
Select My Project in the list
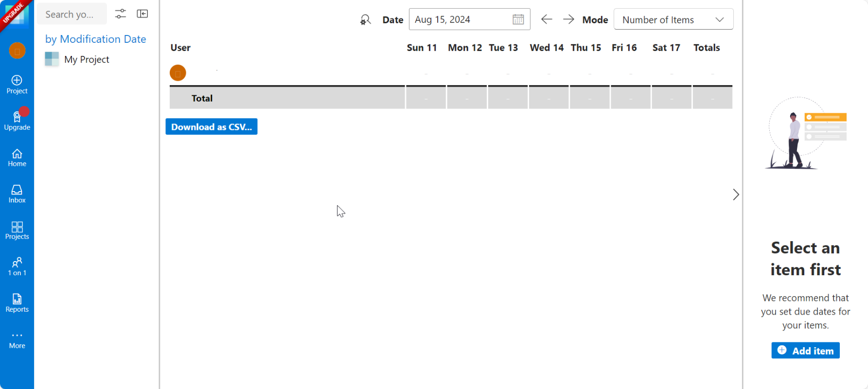click(x=87, y=59)
